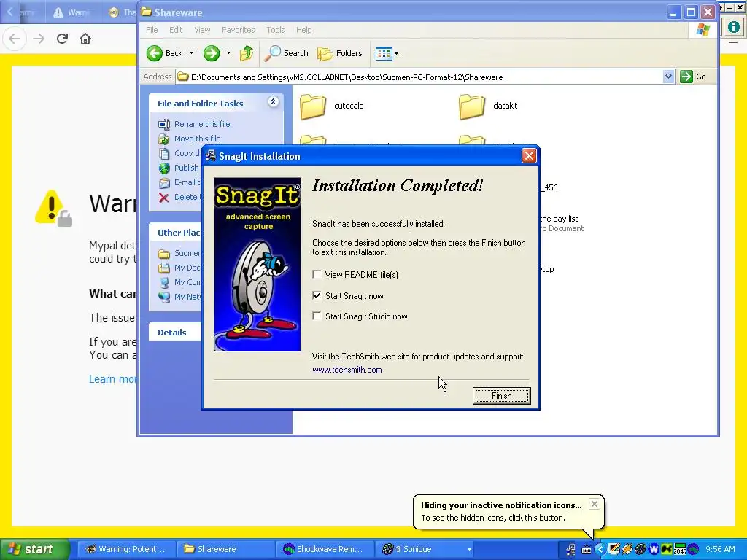This screenshot has width=747, height=560.
Task: Check Start SnagIt Studio now option
Action: click(317, 316)
